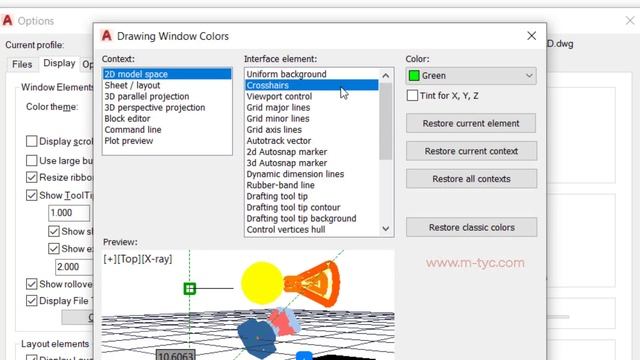Toggle Display File Tabs checkbox in Options

pyautogui.click(x=31, y=301)
